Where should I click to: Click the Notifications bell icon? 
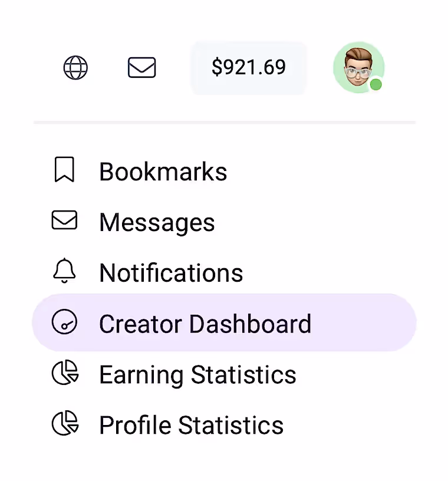pos(65,271)
